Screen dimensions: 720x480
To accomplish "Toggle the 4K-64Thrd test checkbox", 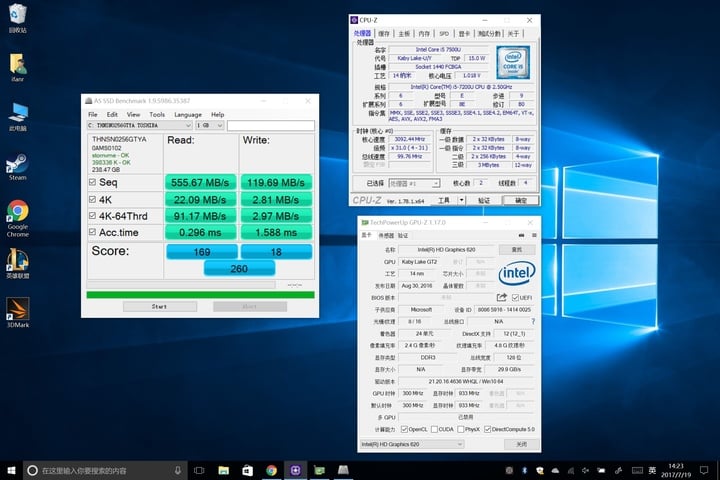I will (92, 215).
